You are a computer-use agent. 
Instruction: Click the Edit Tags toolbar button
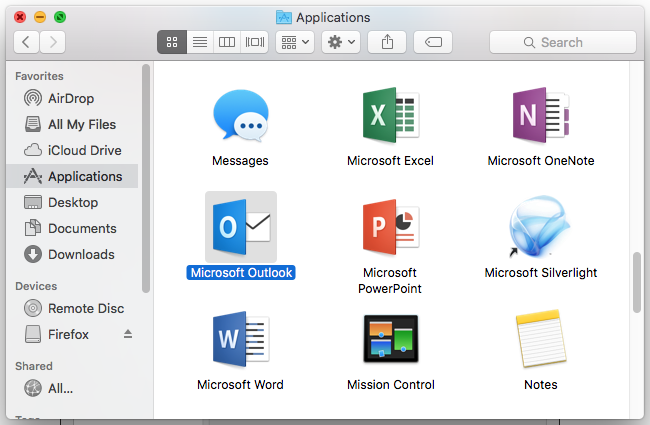[x=433, y=42]
